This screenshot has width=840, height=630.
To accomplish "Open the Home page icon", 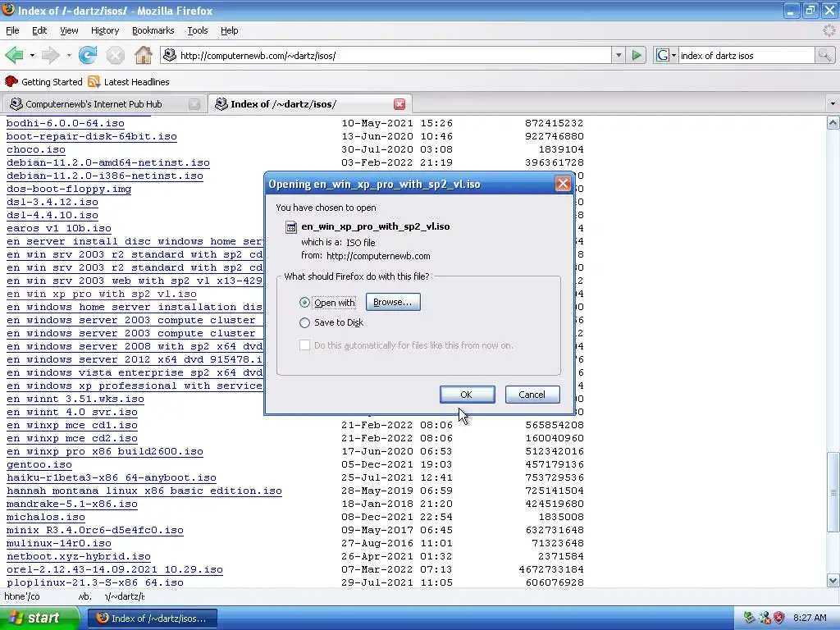I will tap(143, 55).
